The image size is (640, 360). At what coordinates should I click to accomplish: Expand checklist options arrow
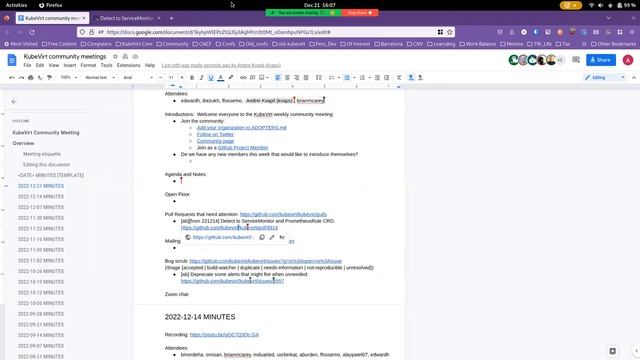(339, 78)
